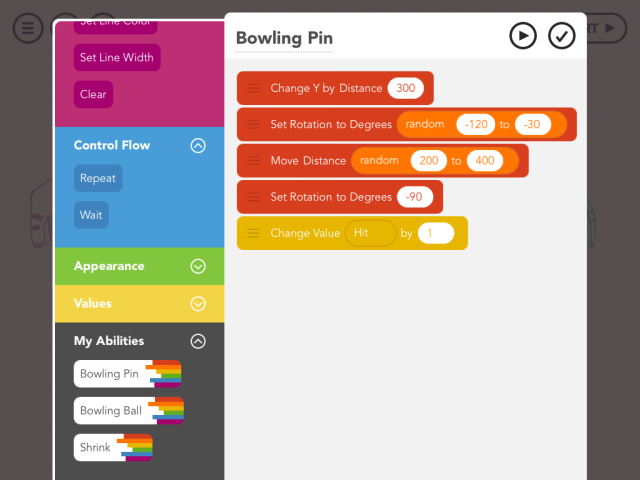Tap the handle on Move Distance block
The width and height of the screenshot is (640, 480).
pos(253,161)
